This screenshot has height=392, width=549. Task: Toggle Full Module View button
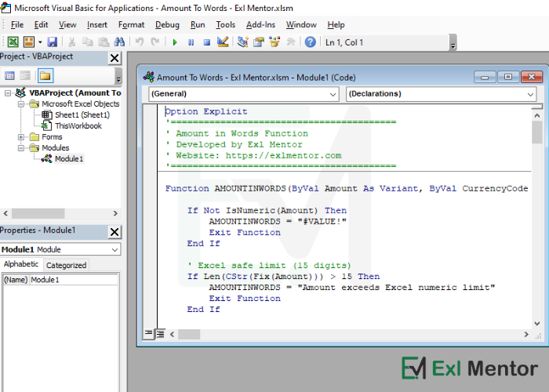pyautogui.click(x=160, y=334)
